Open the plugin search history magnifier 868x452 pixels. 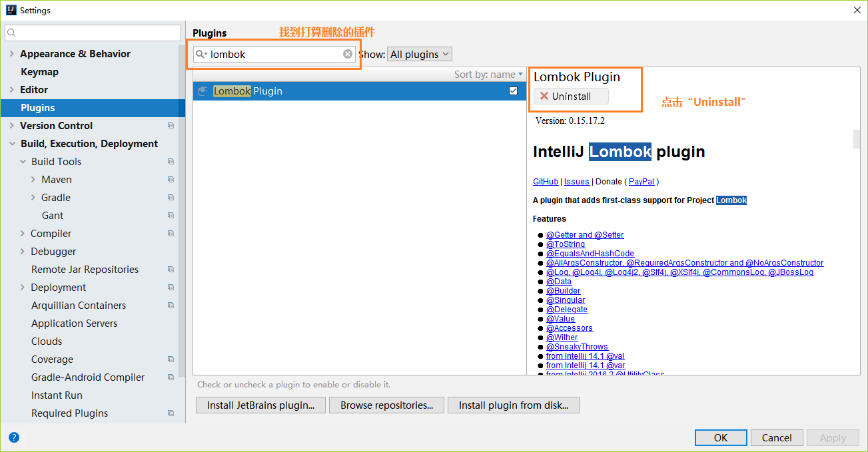pyautogui.click(x=201, y=54)
